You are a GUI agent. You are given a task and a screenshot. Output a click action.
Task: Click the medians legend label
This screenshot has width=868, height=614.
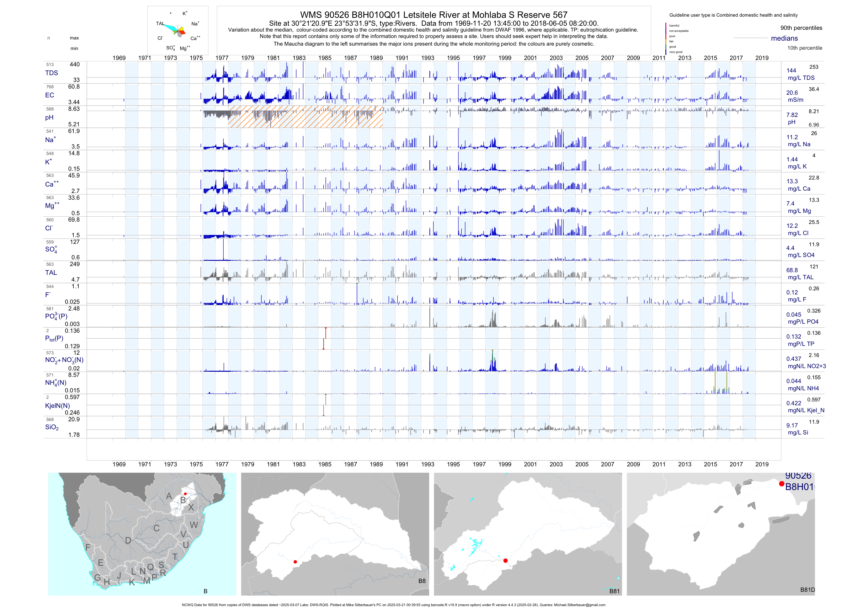coord(784,38)
